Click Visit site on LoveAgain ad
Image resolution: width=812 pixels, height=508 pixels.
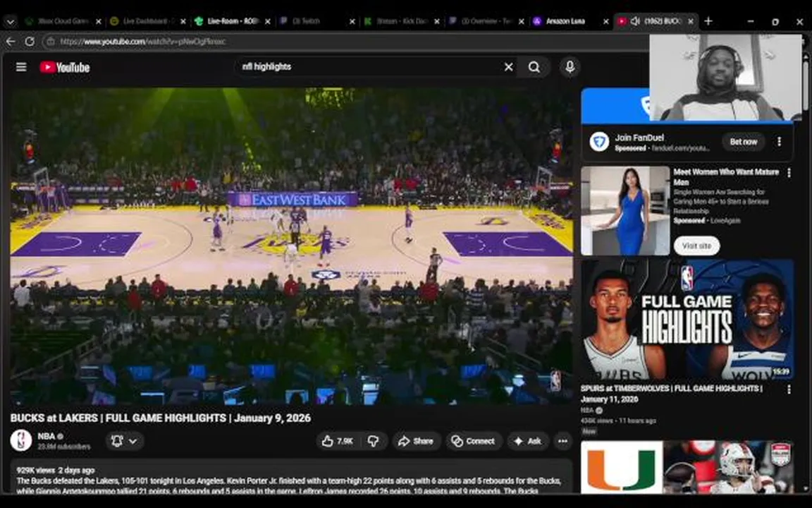(696, 246)
